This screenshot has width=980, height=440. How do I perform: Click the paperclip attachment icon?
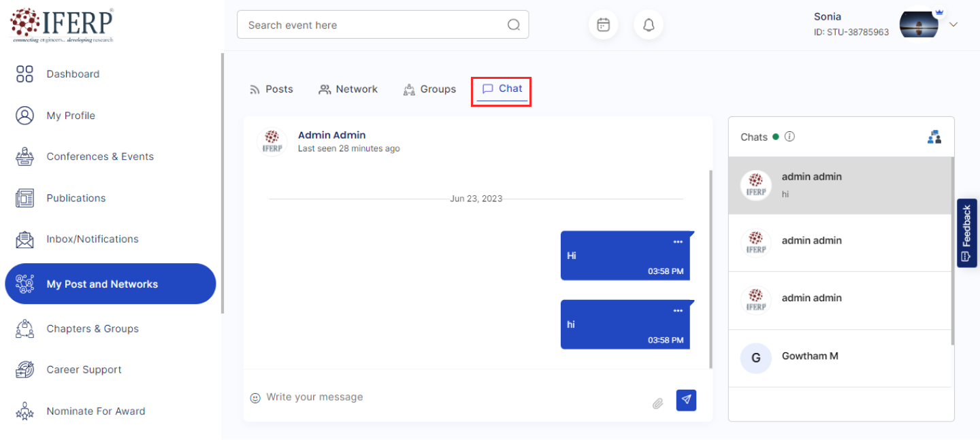click(657, 403)
